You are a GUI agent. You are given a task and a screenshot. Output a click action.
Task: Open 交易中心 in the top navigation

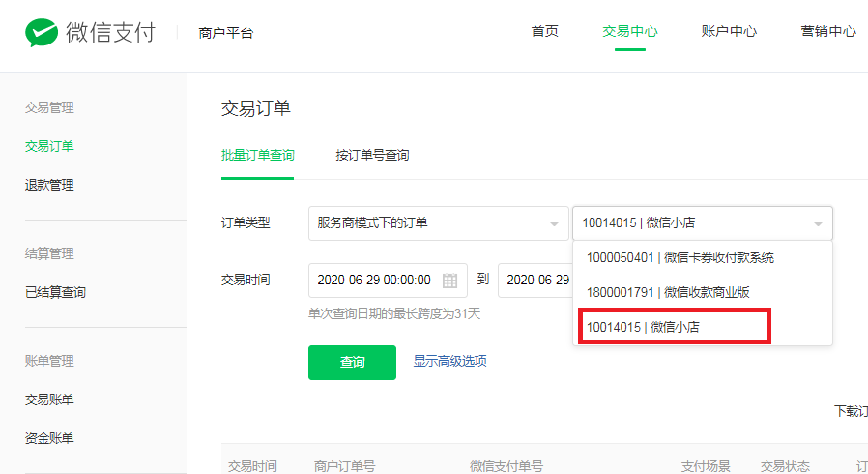(630, 32)
